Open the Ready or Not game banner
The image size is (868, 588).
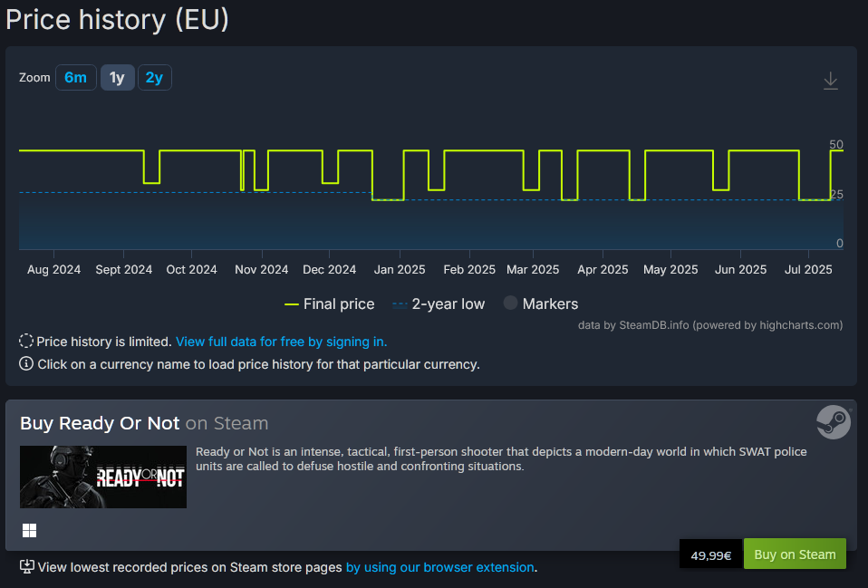[x=103, y=477]
